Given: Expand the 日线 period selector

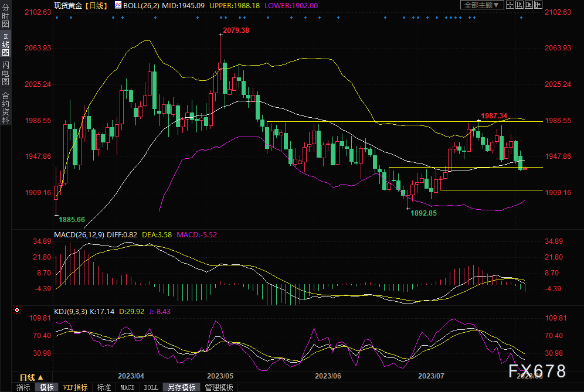Looking at the screenshot, I should 31,377.
